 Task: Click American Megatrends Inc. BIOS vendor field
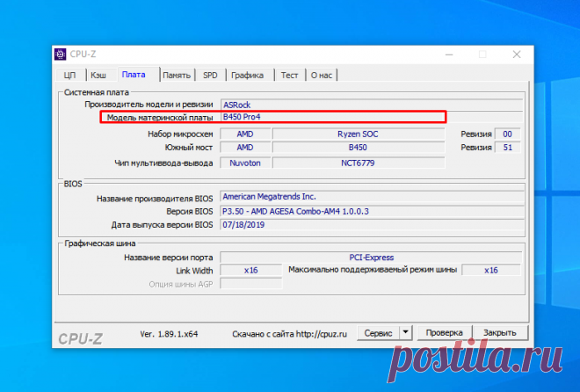coord(372,197)
